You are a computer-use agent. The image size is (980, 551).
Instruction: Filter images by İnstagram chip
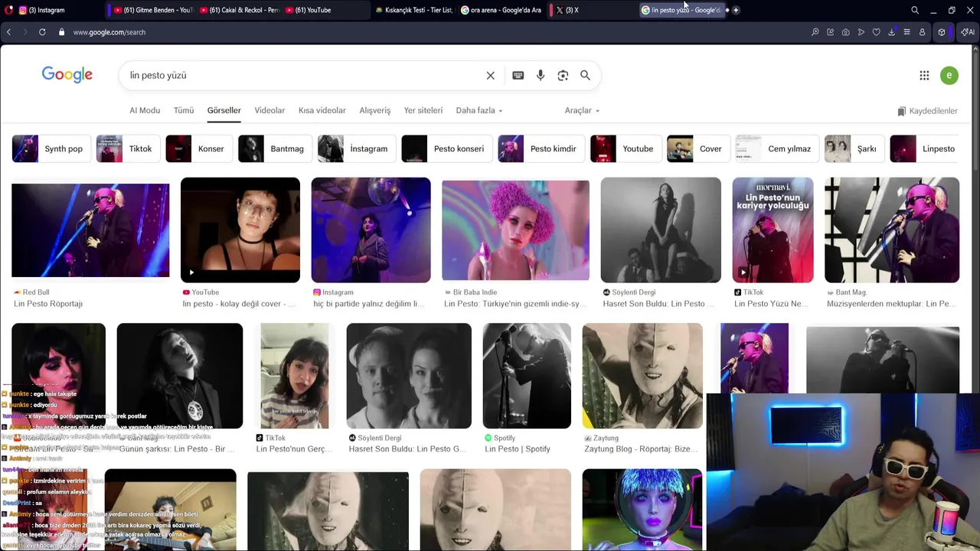click(357, 148)
